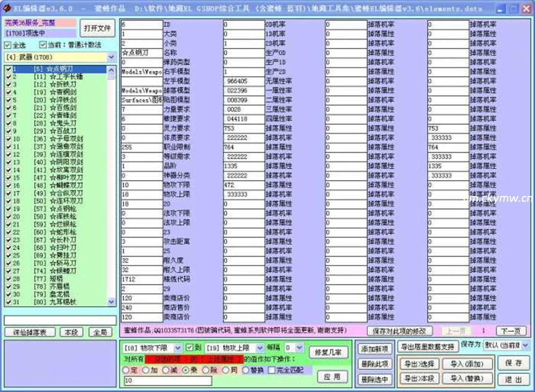Image resolution: width=535 pixels, height=392 pixels.
Task: Click the 修复几率 repair probability button
Action: point(328,352)
